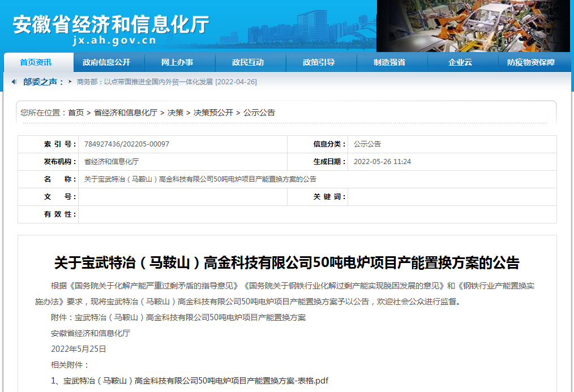Go to 决策 in the breadcrumb
574x392 pixels.
pyautogui.click(x=175, y=113)
